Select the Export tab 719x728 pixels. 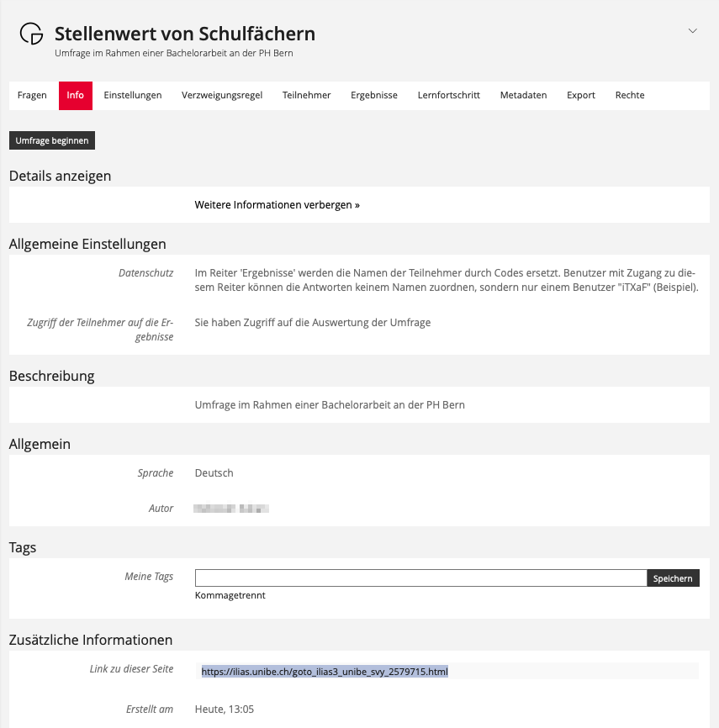point(581,95)
